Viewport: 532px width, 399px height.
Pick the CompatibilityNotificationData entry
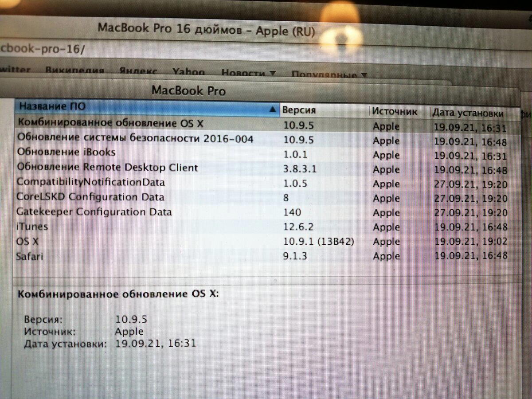point(90,182)
